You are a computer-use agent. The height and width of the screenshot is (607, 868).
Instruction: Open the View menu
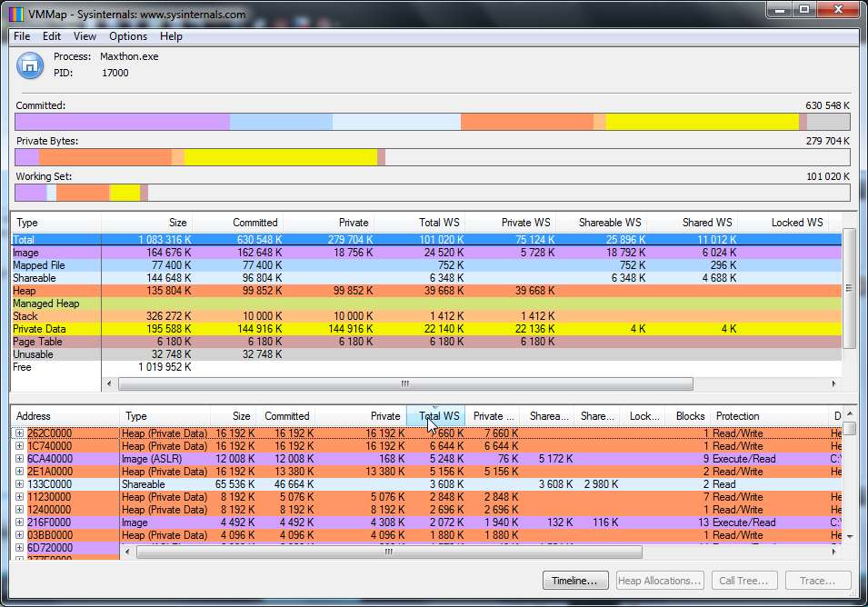pos(85,36)
